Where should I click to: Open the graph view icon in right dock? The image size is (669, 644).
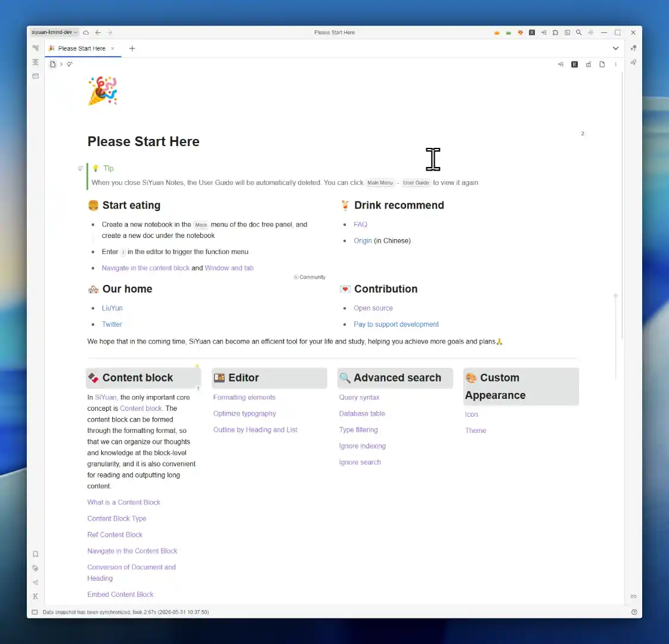click(634, 48)
